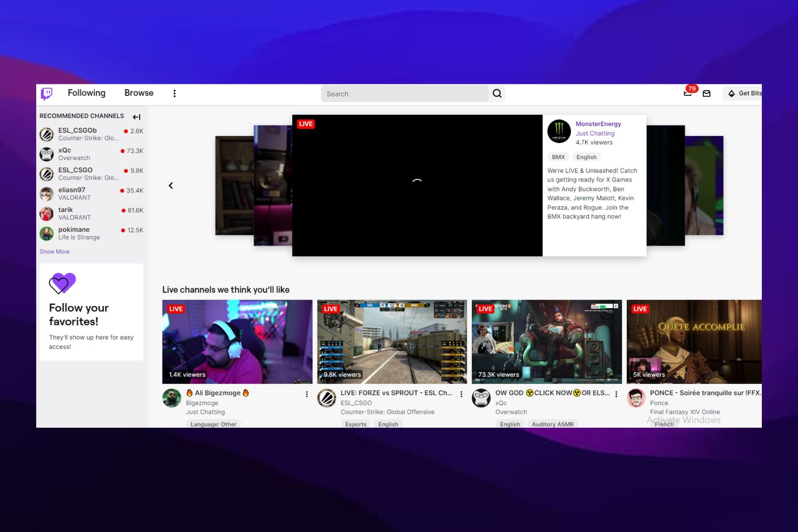Select English tag under ESL_CSGO card
The image size is (798, 532).
pyautogui.click(x=388, y=424)
